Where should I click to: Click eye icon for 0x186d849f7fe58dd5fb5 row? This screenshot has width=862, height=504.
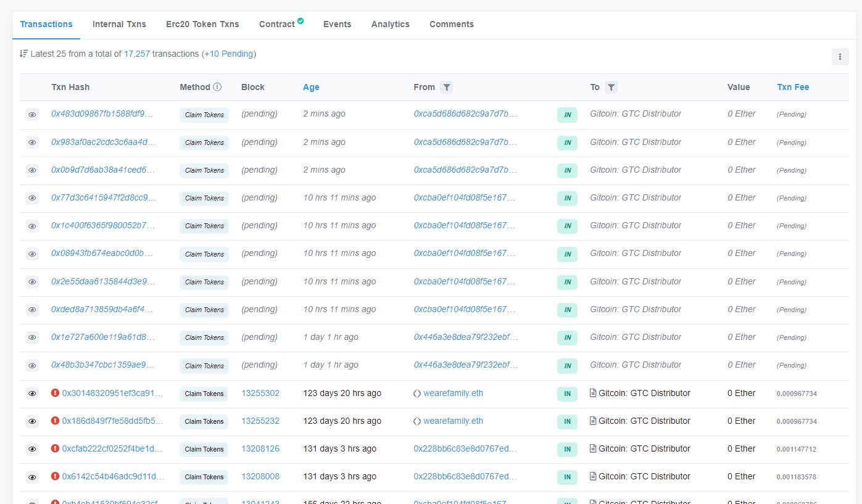[32, 421]
